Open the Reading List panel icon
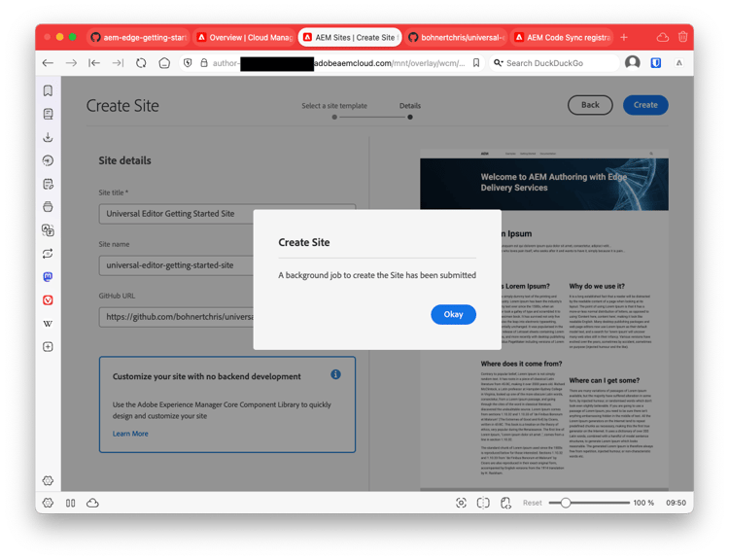729x560 pixels. click(x=48, y=114)
